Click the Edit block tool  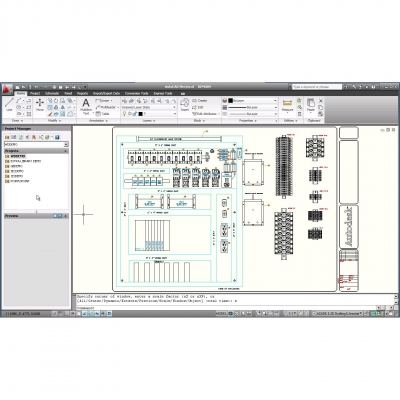pos(198,107)
